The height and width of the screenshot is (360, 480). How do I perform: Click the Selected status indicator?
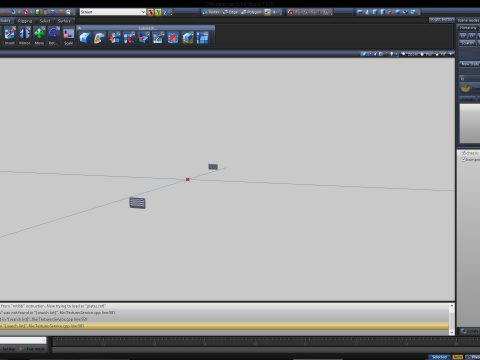coord(439,357)
